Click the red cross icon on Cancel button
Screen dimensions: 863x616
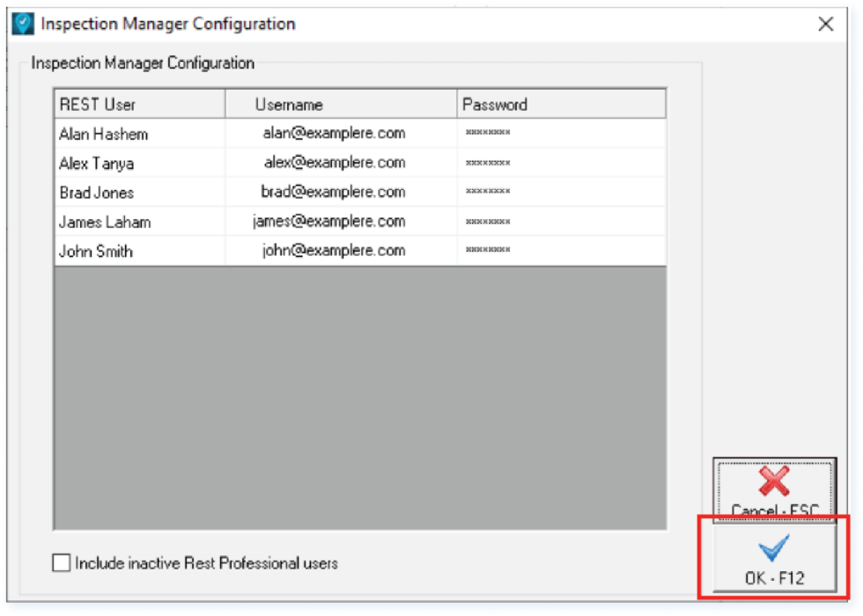[772, 482]
